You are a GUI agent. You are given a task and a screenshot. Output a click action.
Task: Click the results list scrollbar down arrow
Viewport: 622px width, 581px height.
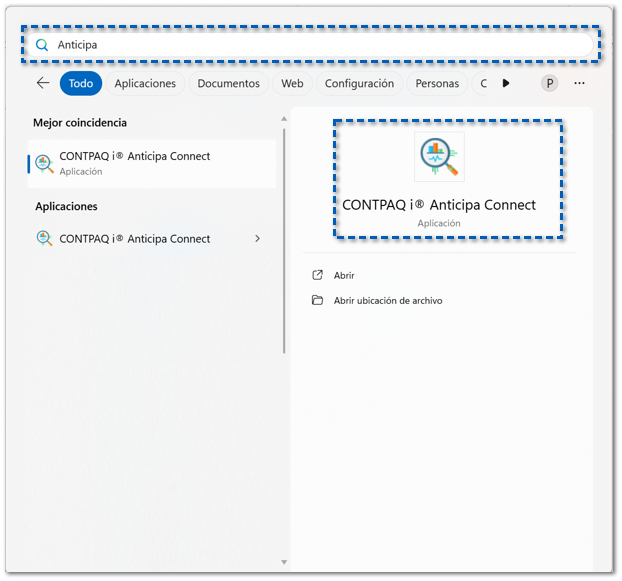pyautogui.click(x=284, y=562)
